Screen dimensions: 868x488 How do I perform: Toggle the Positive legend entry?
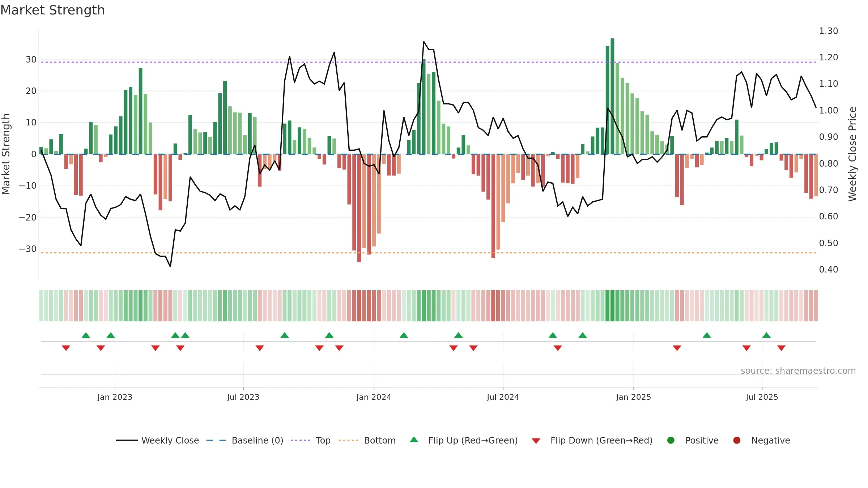point(693,440)
